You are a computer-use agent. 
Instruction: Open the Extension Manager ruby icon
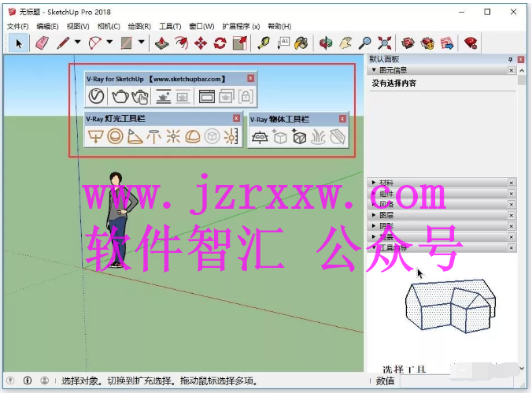(x=471, y=43)
